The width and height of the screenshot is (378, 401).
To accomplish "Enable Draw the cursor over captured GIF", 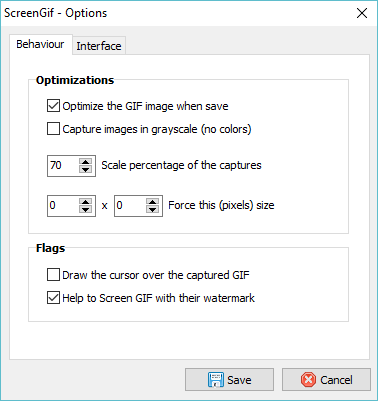I will (x=53, y=275).
